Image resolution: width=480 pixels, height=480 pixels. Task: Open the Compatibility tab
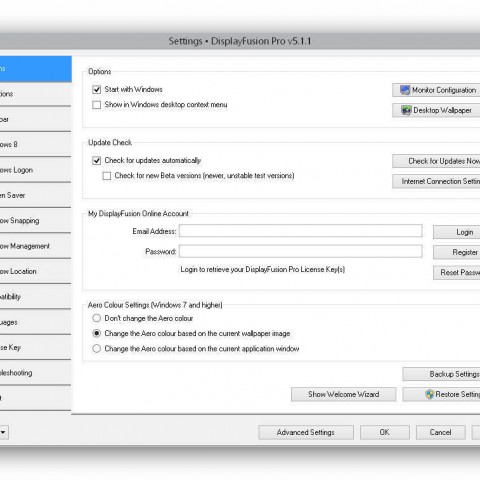tap(36, 297)
